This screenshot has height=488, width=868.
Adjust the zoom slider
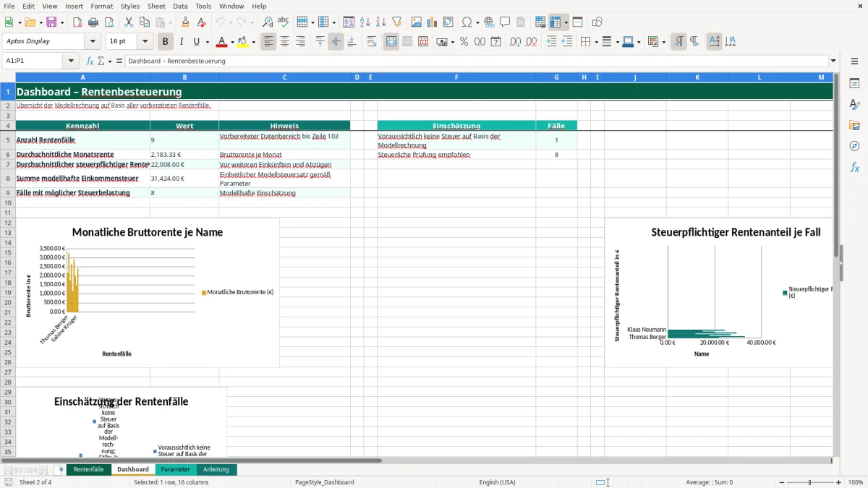[x=809, y=482]
